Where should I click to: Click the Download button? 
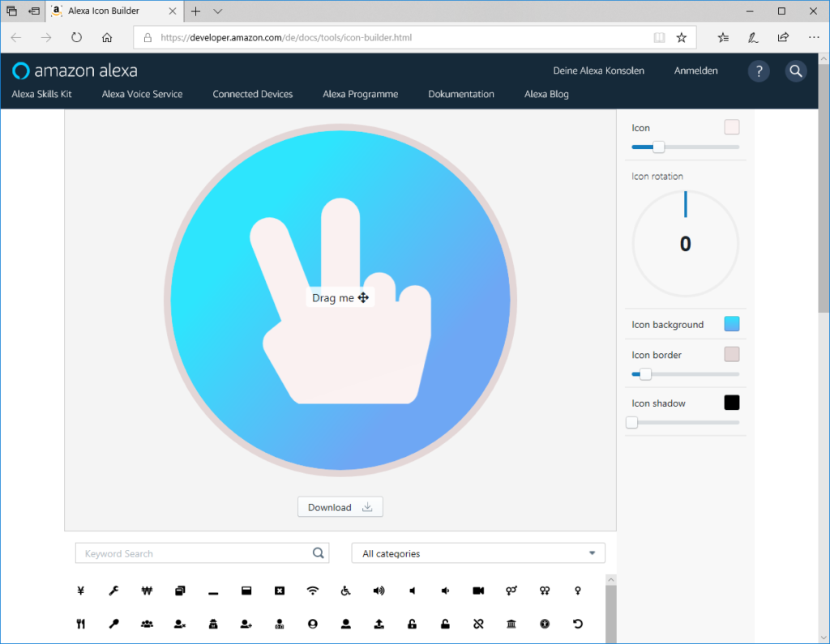click(x=340, y=507)
